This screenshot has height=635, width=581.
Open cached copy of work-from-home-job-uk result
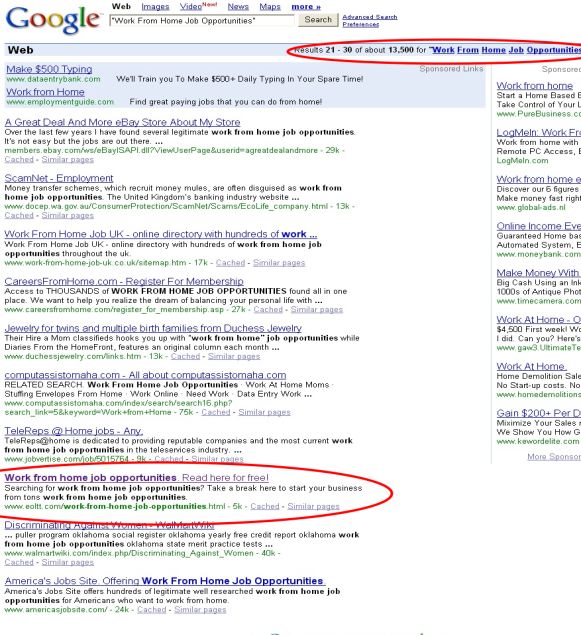point(230,263)
